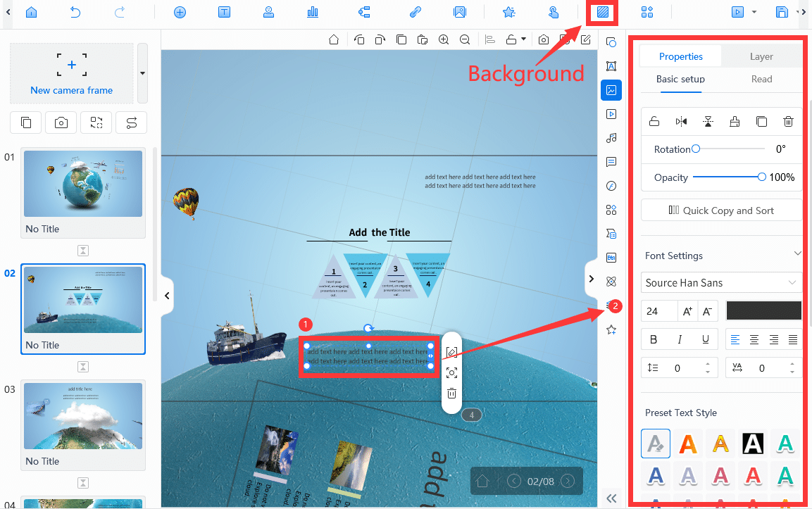Click the New camera frame button
Viewport: 812px width, 509px height.
coord(71,74)
